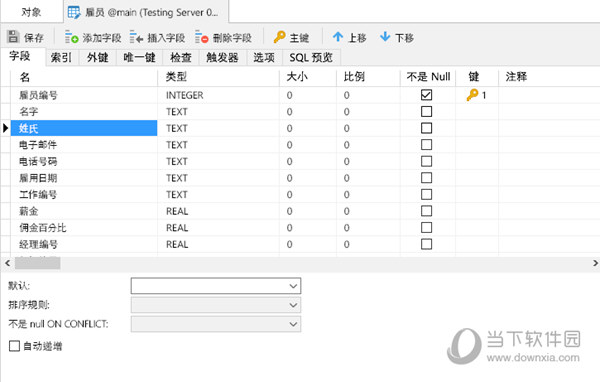Viewport: 600px width, 382px height.
Task: Click the size cell of 工作编号 row
Action: 308,194
